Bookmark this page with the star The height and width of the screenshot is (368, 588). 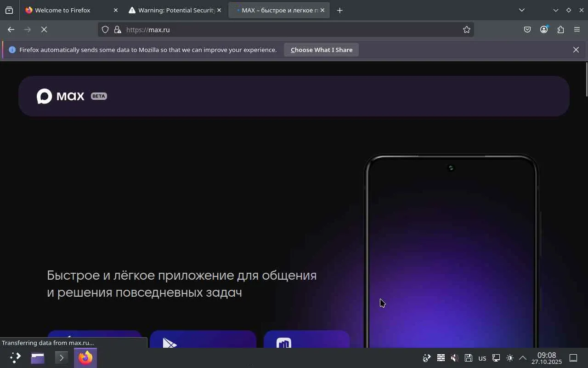(467, 29)
